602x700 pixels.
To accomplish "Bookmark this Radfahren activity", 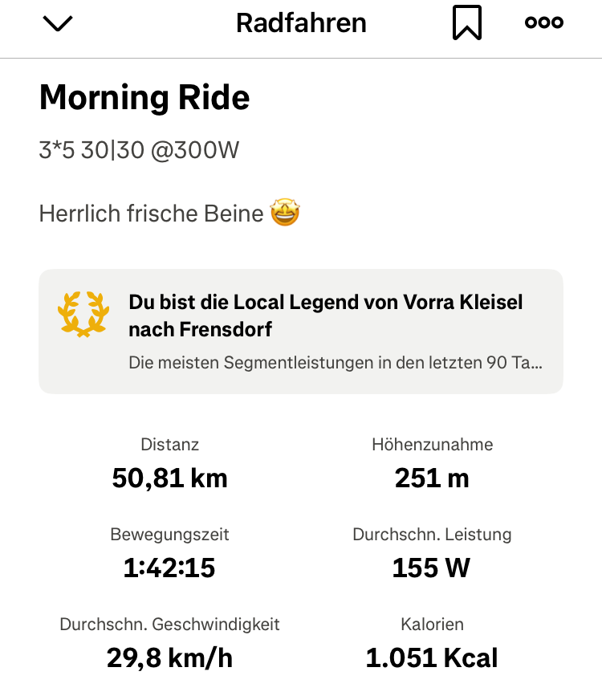I will click(466, 23).
